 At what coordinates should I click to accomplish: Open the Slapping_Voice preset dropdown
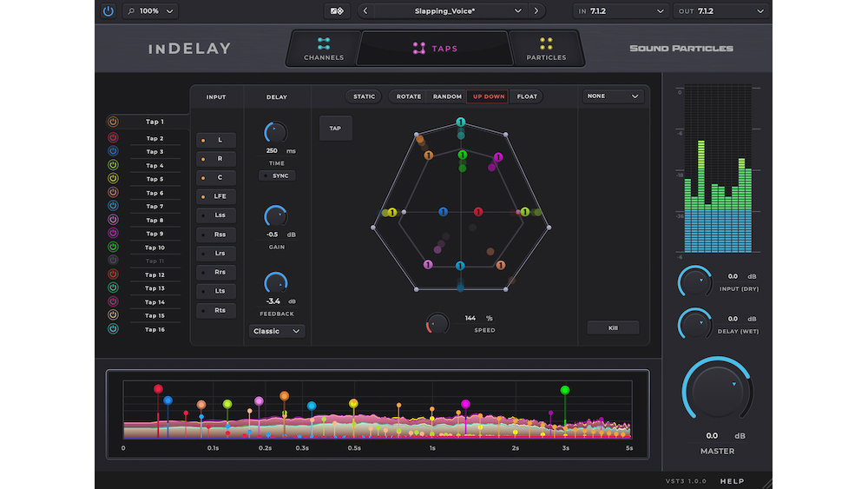451,11
